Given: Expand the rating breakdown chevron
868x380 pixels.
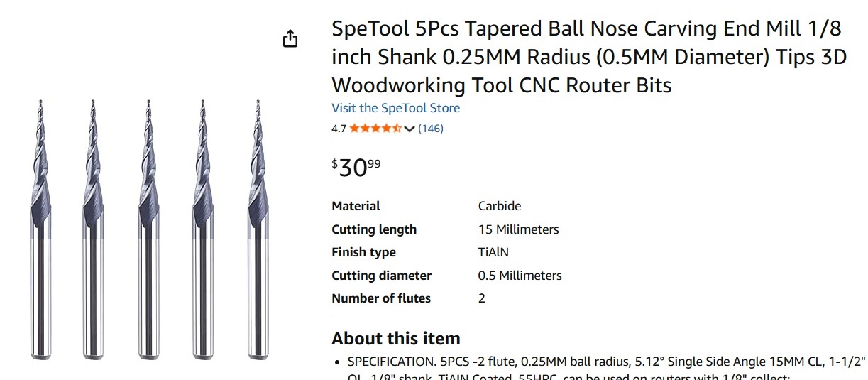Looking at the screenshot, I should (x=409, y=129).
